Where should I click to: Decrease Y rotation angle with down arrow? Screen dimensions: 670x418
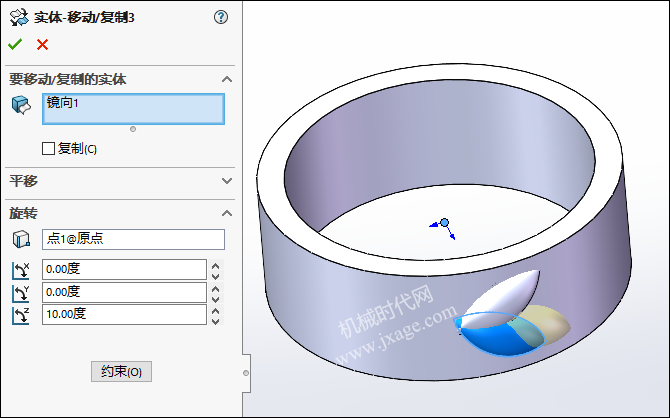click(216, 298)
